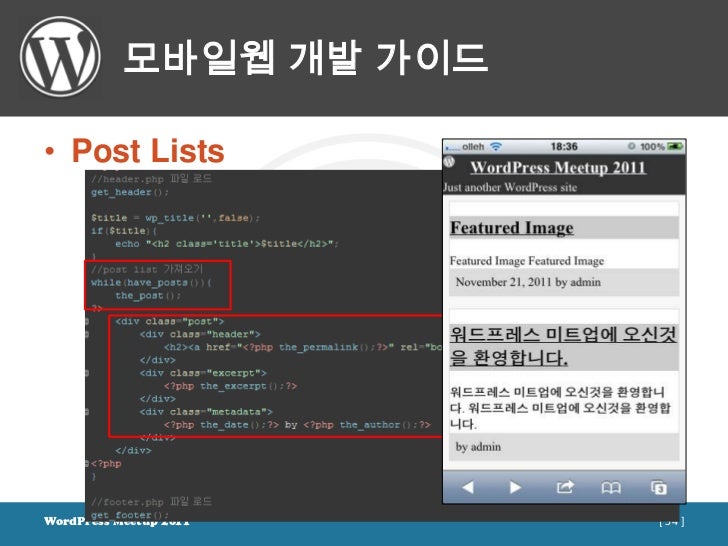Click the the_date() by the_author() code line
Viewport: 728px width, 546px height.
point(297,425)
